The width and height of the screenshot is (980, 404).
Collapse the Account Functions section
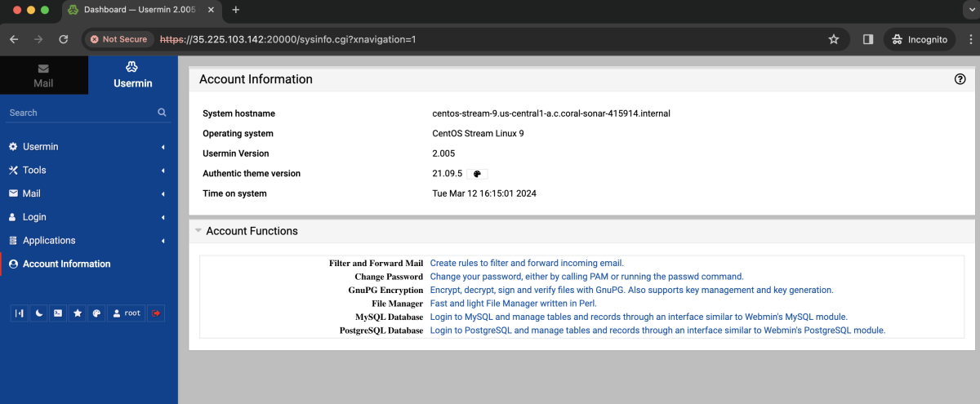point(198,231)
